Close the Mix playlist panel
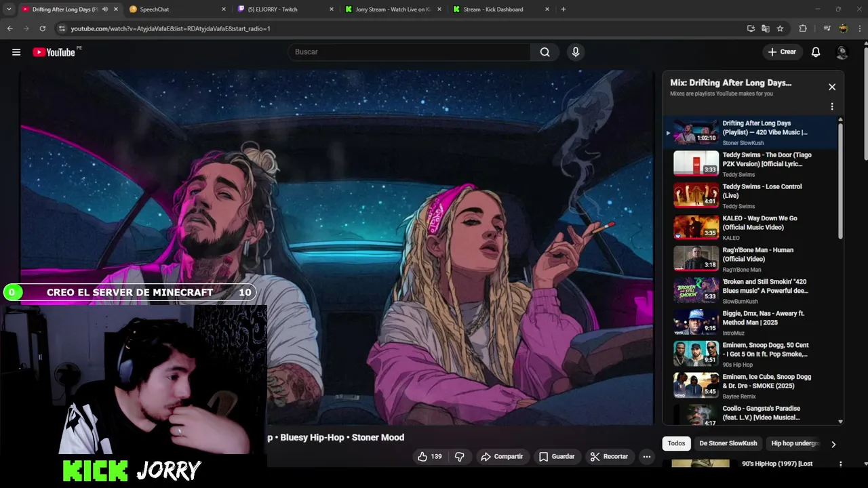The width and height of the screenshot is (868, 488). click(832, 87)
